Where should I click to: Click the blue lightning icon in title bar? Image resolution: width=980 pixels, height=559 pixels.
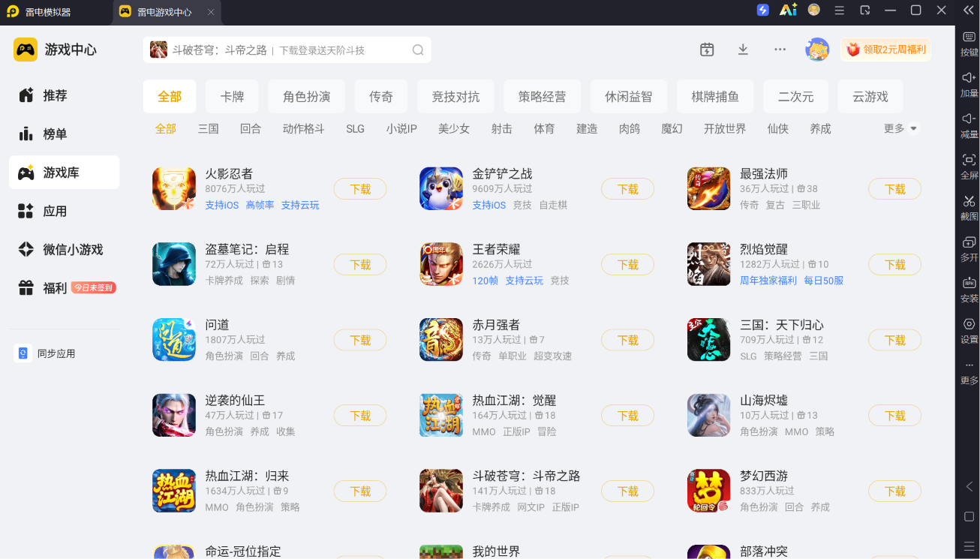coord(763,11)
